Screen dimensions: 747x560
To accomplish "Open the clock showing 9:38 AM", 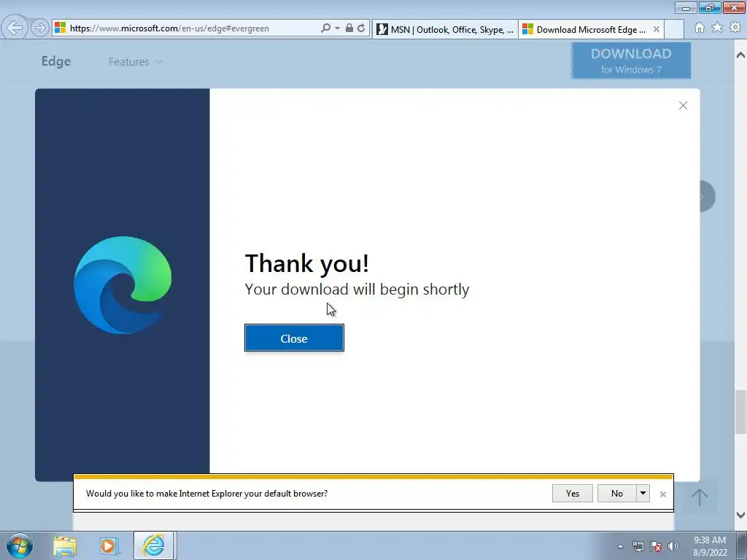I will (710, 546).
